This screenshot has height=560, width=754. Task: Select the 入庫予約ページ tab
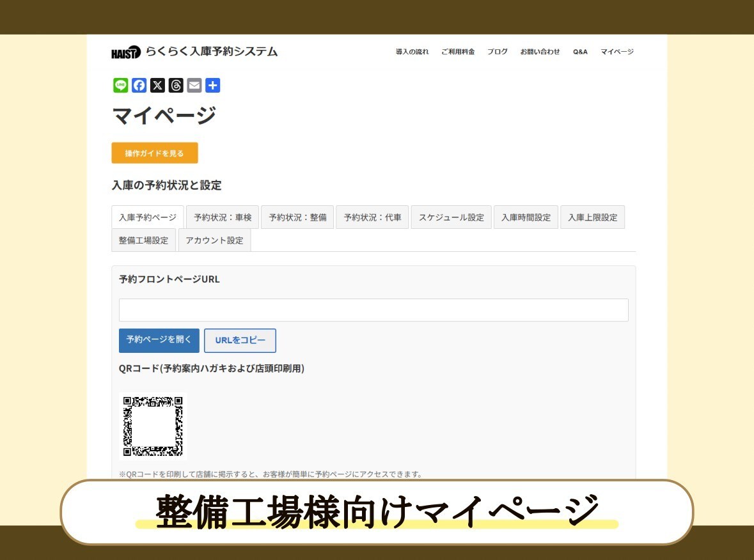point(148,217)
